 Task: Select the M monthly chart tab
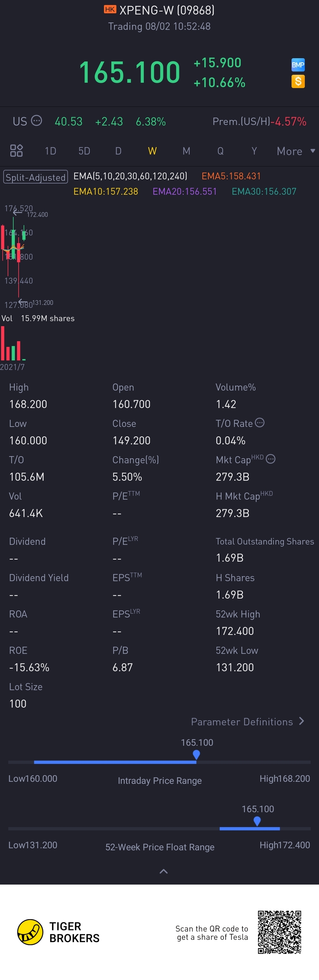(186, 151)
